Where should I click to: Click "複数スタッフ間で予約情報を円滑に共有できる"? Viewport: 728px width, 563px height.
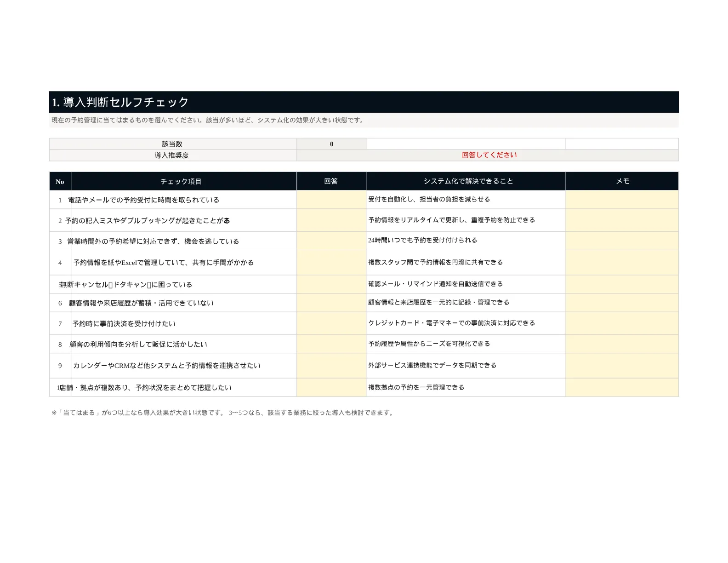pyautogui.click(x=435, y=262)
